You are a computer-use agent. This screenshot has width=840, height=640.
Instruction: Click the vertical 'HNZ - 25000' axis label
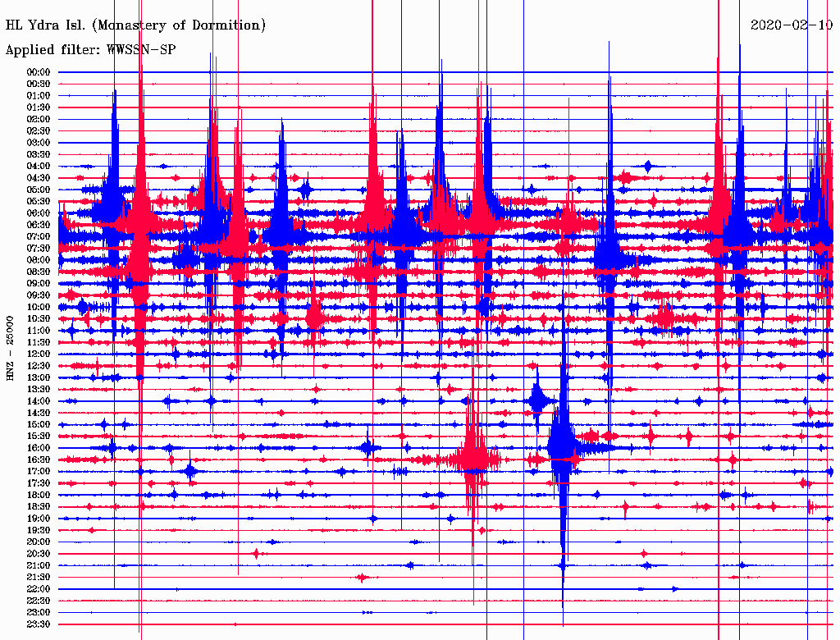10,349
